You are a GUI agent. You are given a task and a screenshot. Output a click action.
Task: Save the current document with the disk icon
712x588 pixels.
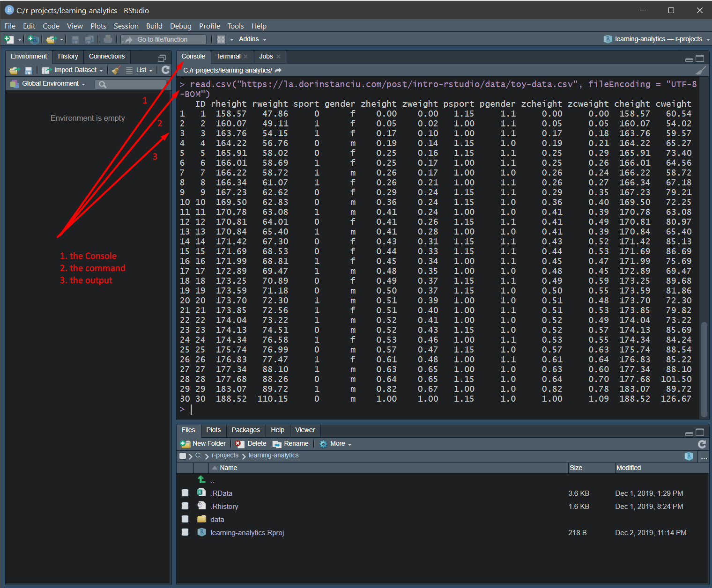coord(75,39)
